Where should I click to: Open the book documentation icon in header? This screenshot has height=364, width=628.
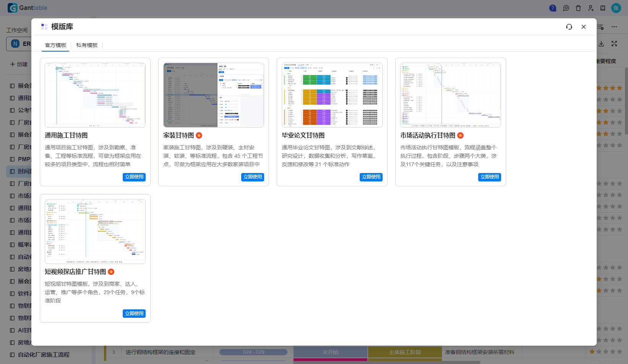[603, 8]
